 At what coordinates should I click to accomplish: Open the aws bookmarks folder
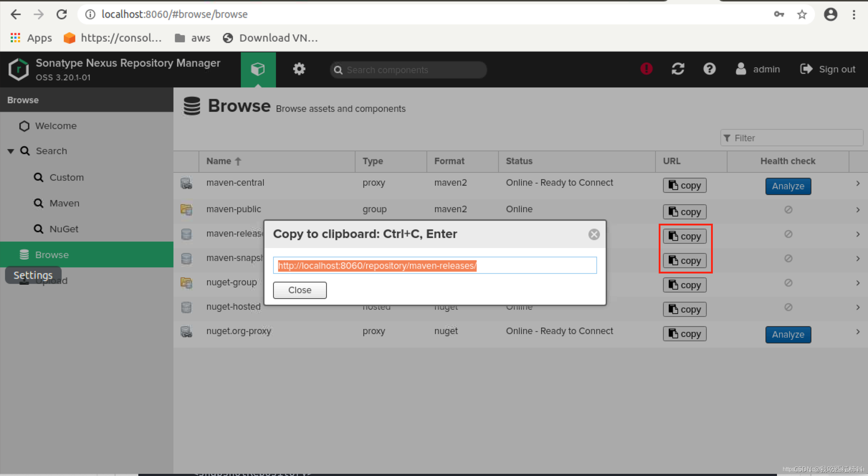point(192,38)
